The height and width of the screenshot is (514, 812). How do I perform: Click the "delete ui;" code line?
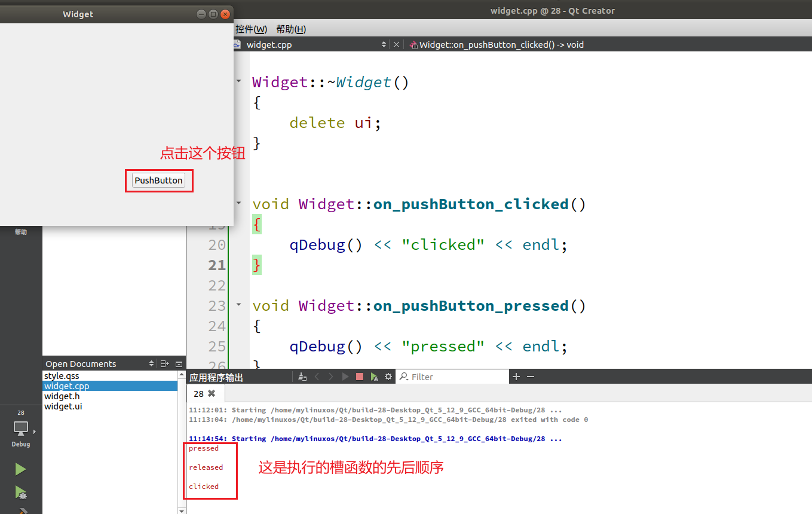pyautogui.click(x=335, y=123)
